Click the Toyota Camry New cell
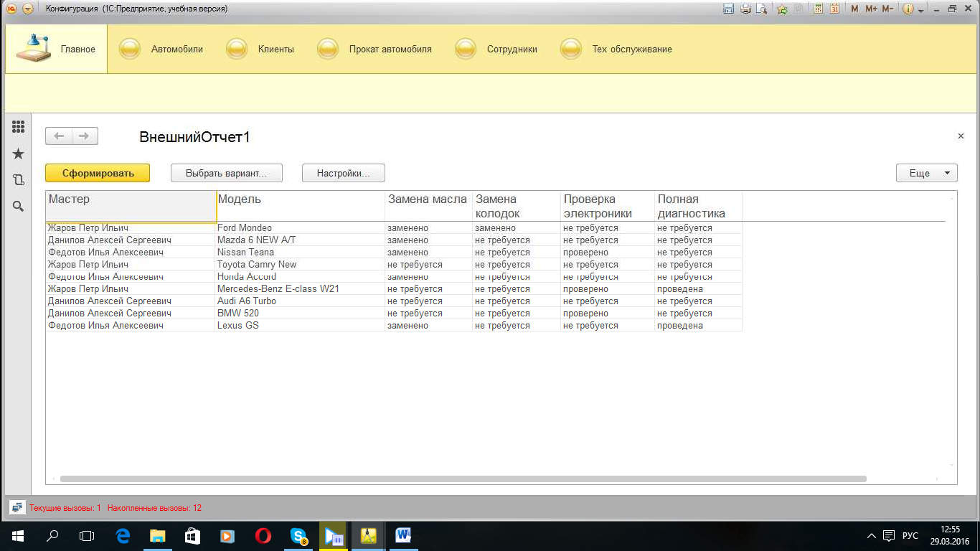Viewport: 980px width, 551px height. coord(301,265)
